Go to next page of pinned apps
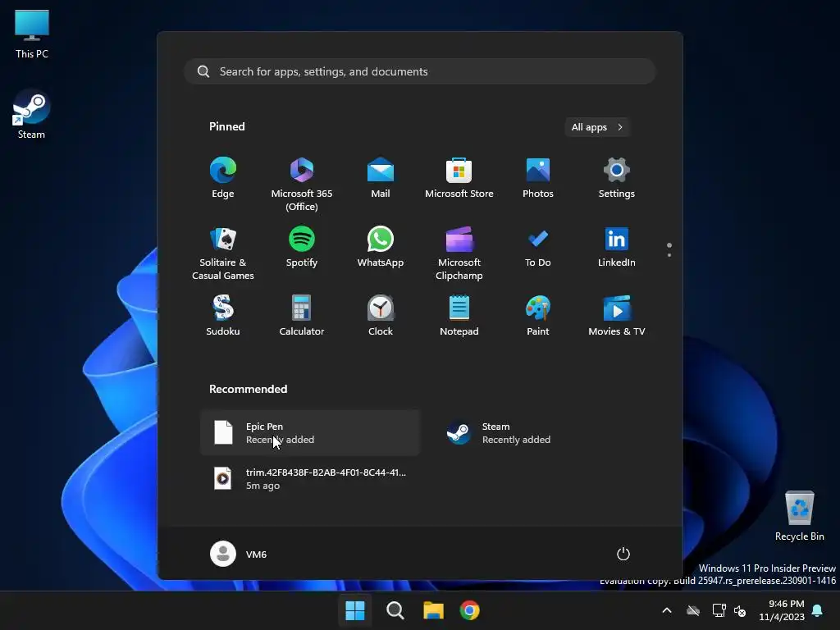The image size is (840, 630). 669,255
